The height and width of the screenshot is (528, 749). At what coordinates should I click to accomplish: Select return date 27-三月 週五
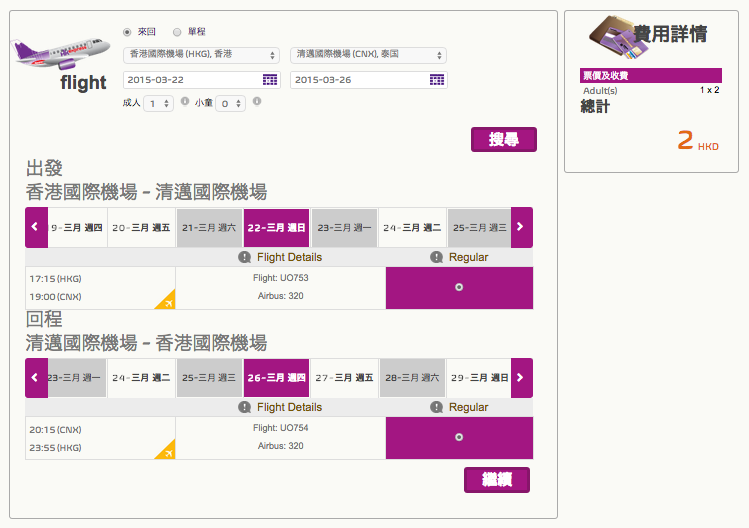click(344, 378)
